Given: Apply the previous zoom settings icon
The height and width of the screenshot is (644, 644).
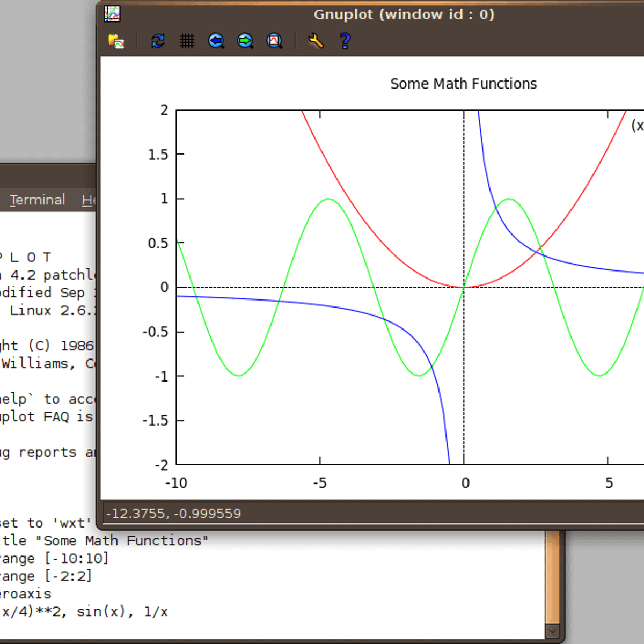Looking at the screenshot, I should coord(216,41).
